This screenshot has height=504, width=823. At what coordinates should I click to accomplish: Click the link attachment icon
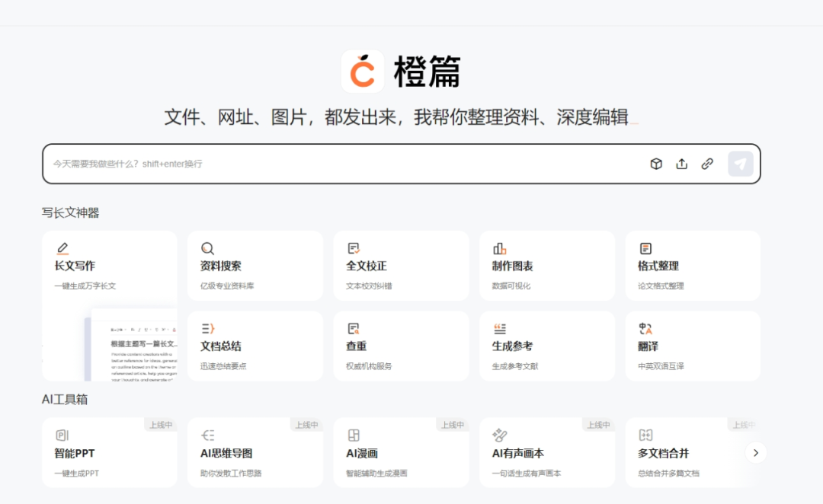707,164
